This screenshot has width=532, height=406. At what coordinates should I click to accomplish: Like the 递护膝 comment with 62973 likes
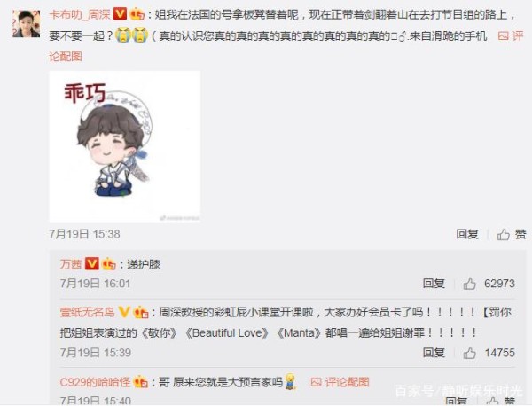point(470,284)
